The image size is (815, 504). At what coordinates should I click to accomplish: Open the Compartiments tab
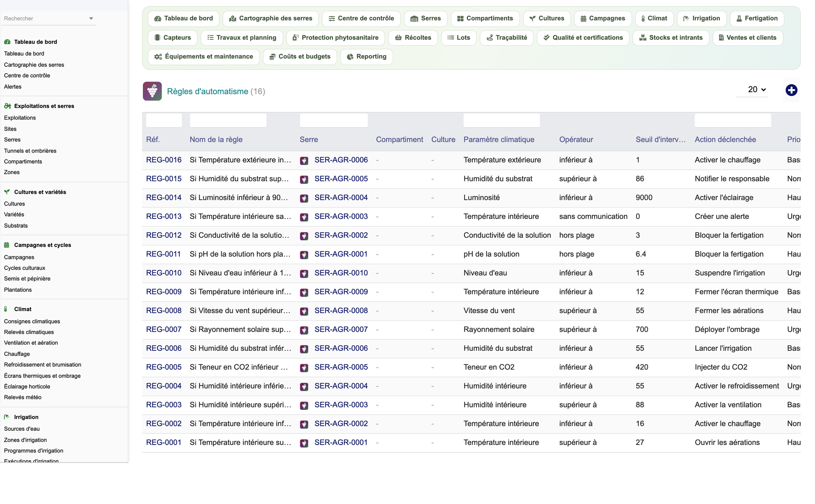tap(485, 18)
